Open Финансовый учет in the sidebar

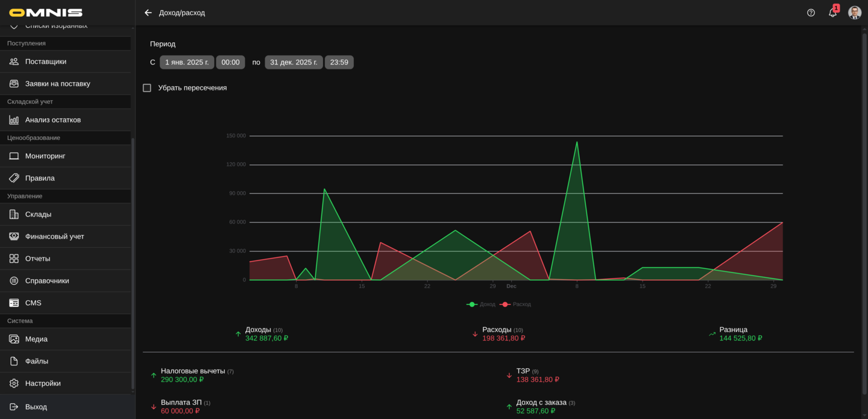[x=54, y=236]
